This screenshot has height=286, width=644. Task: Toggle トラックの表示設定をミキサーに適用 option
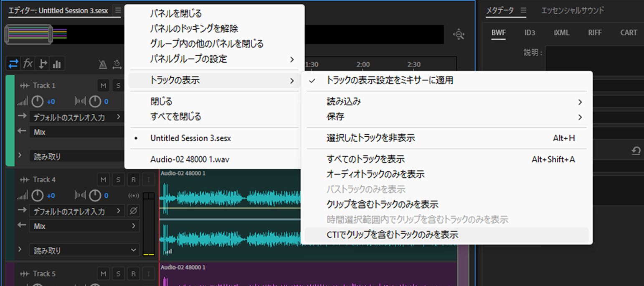(x=446, y=80)
